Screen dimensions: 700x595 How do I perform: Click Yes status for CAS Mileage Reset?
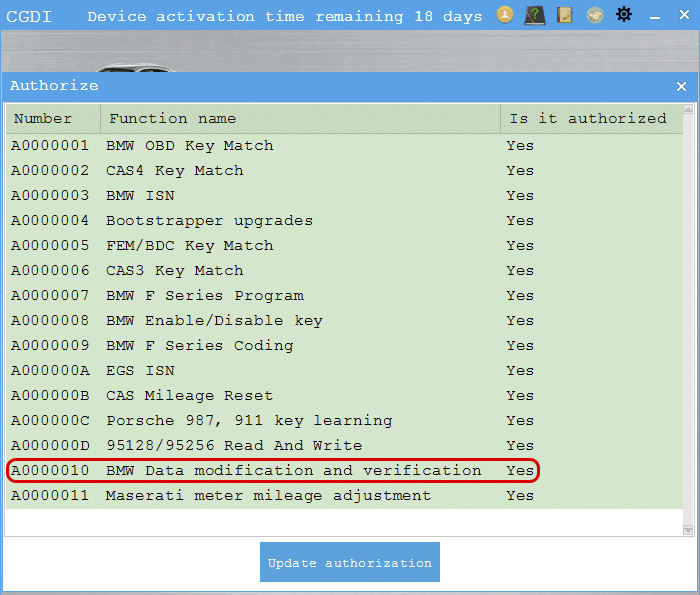pos(520,395)
